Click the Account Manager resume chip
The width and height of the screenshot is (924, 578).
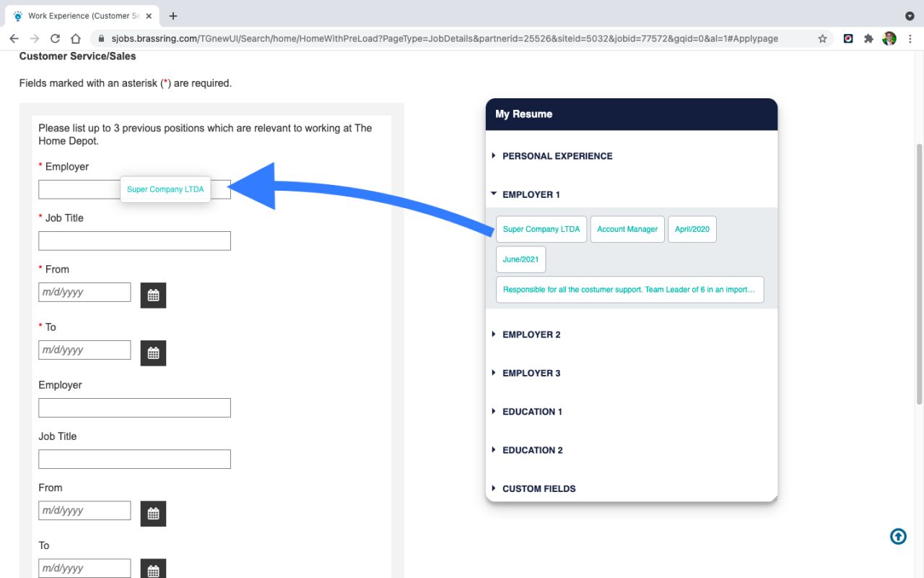click(627, 229)
